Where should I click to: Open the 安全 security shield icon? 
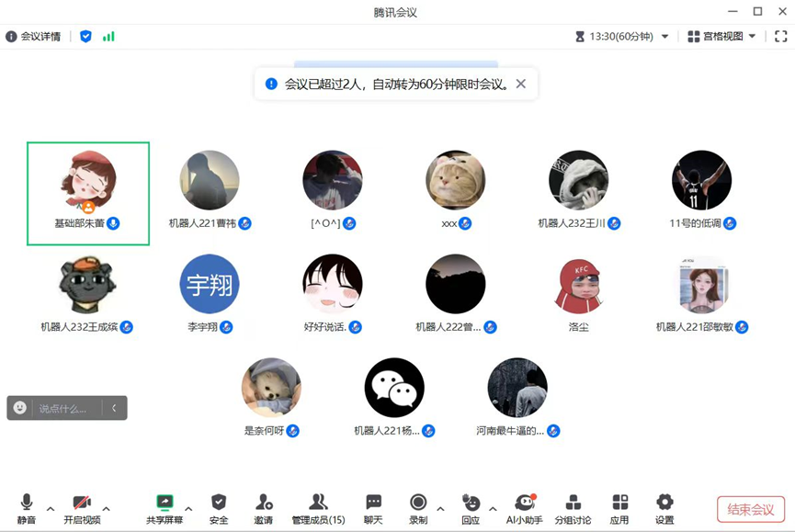click(219, 506)
